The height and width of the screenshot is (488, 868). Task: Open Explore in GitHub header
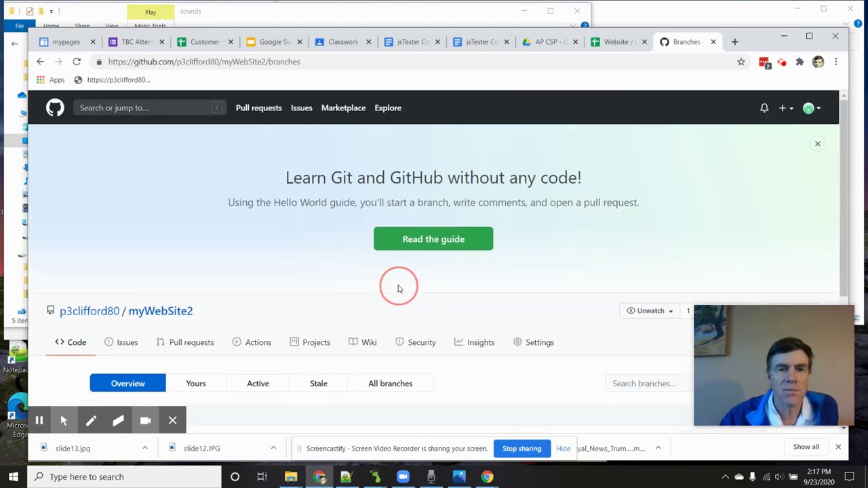point(388,108)
